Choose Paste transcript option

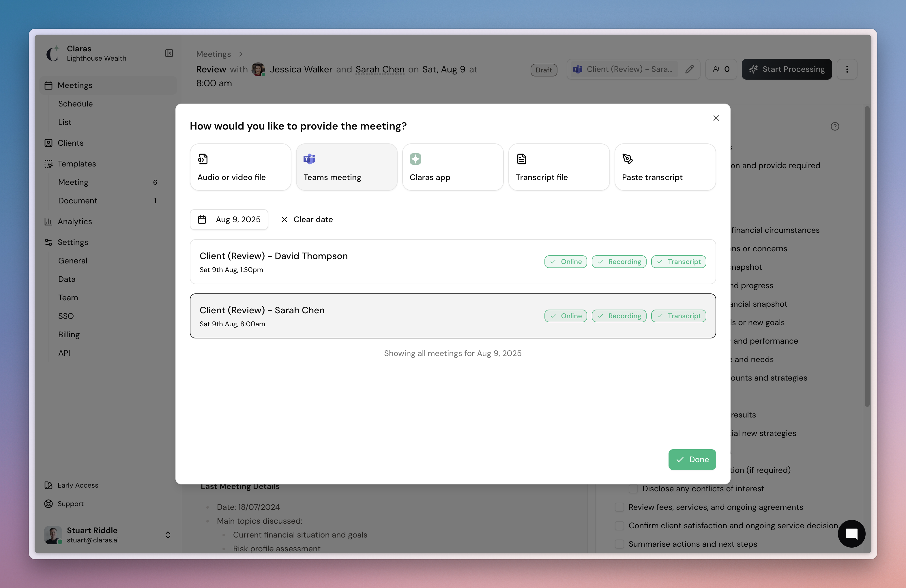[x=665, y=167]
